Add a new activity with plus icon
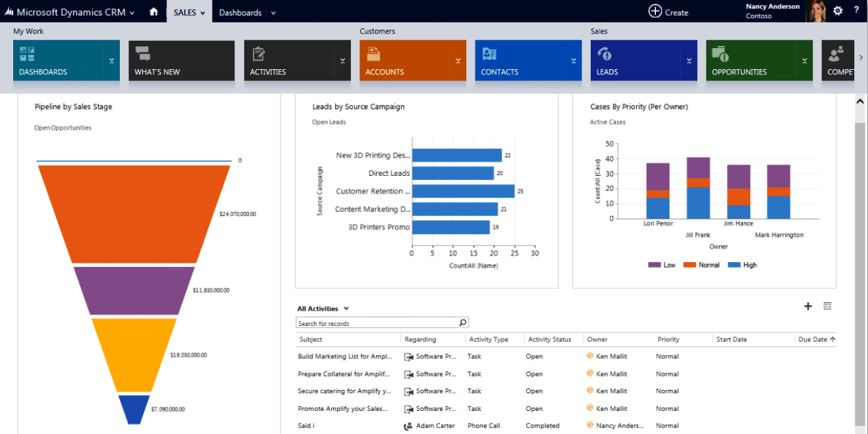 click(x=808, y=306)
